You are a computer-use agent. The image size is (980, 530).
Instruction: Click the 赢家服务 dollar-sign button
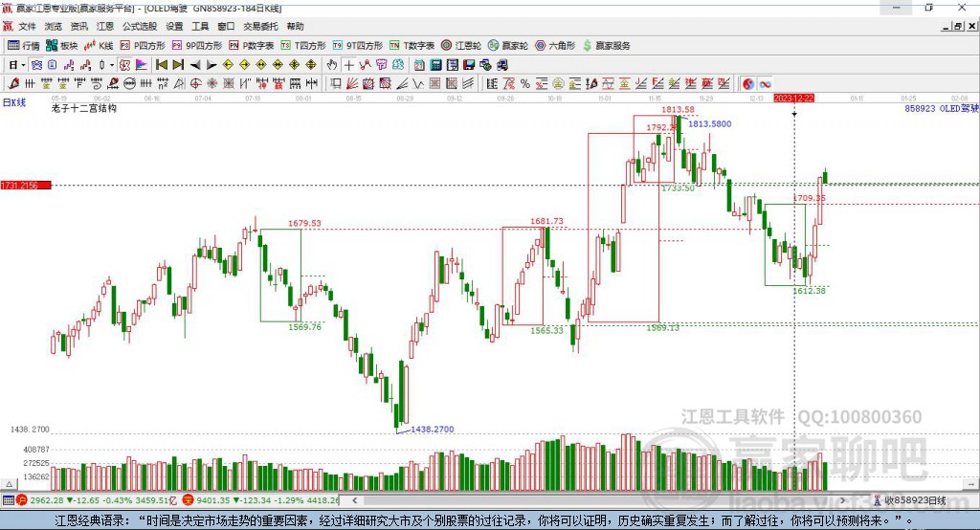point(606,46)
